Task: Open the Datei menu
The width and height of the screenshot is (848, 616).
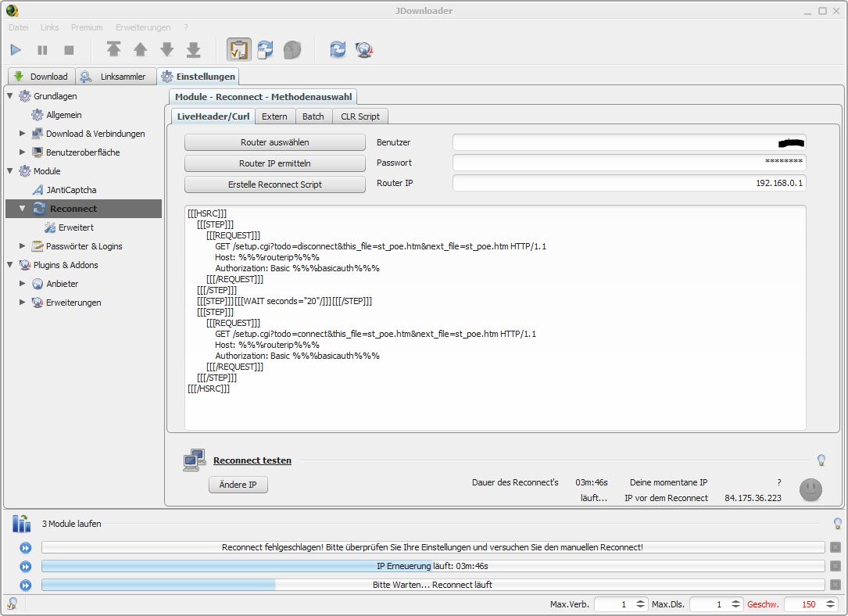Action: [x=19, y=27]
